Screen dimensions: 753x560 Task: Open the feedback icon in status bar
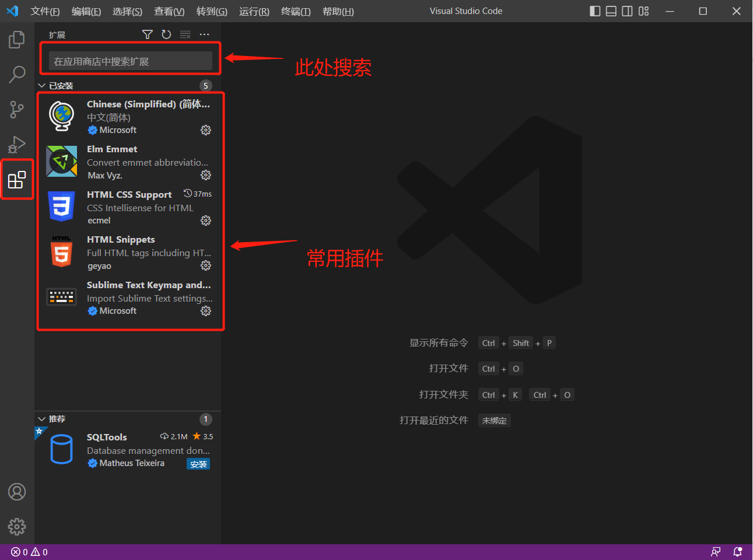(x=716, y=552)
